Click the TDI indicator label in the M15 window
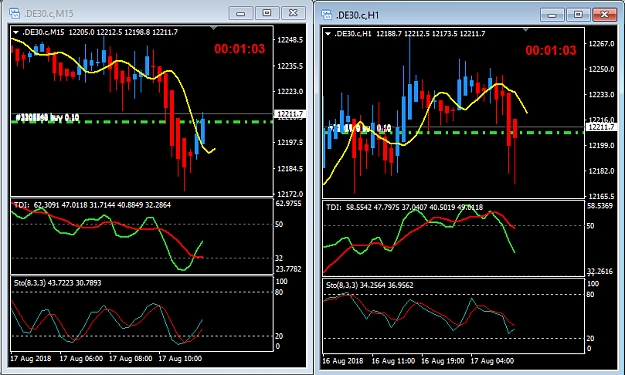625x375 pixels. [92, 205]
